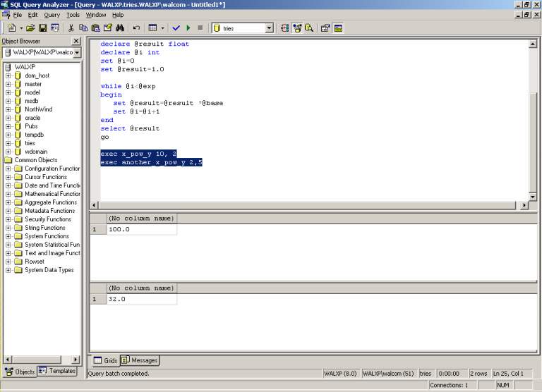This screenshot has width=542, height=392.
Task: Switch to the Messages tab
Action: point(140,360)
